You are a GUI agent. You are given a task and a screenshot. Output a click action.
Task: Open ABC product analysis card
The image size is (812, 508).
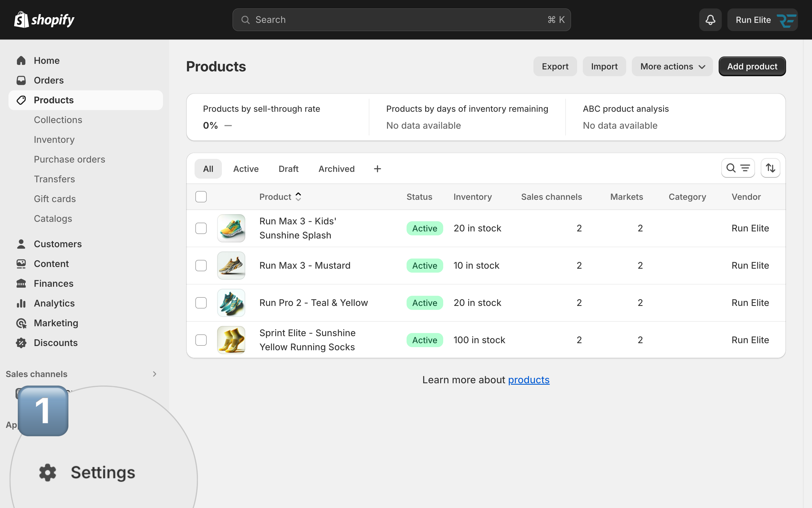click(676, 117)
